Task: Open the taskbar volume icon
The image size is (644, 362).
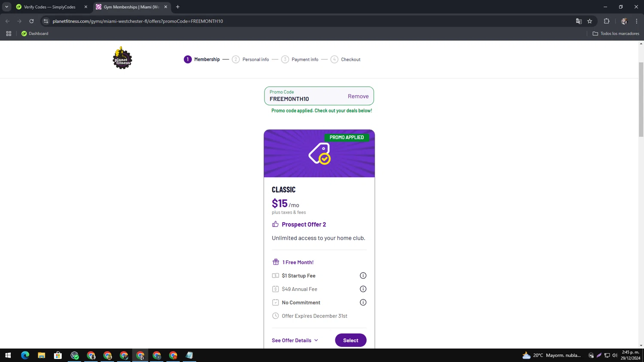Action: pyautogui.click(x=615, y=355)
